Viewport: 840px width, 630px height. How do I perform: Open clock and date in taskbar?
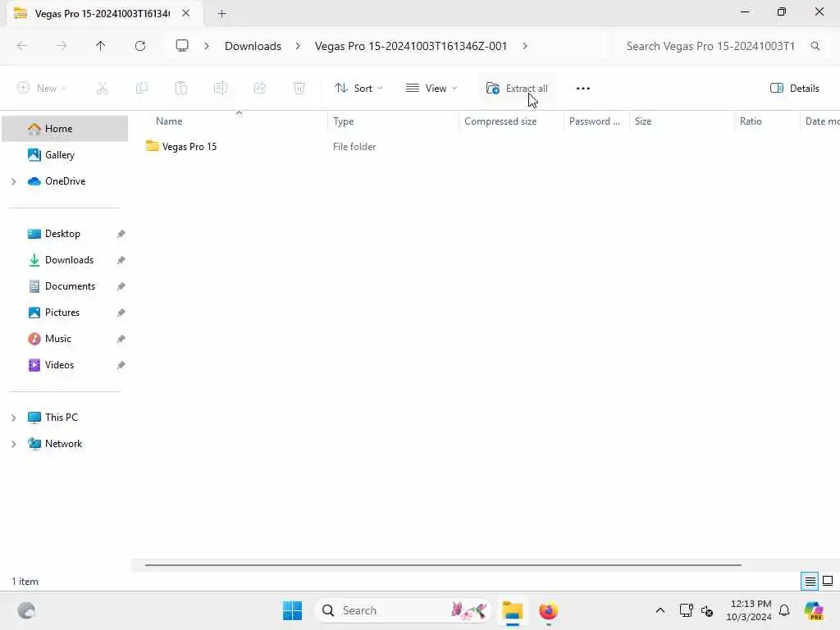click(x=748, y=610)
